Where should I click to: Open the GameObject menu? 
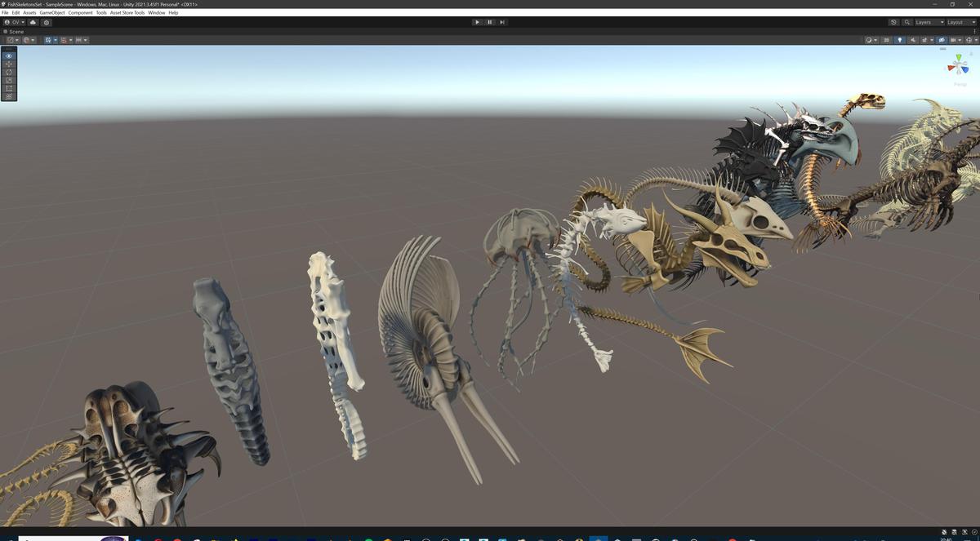coord(51,12)
